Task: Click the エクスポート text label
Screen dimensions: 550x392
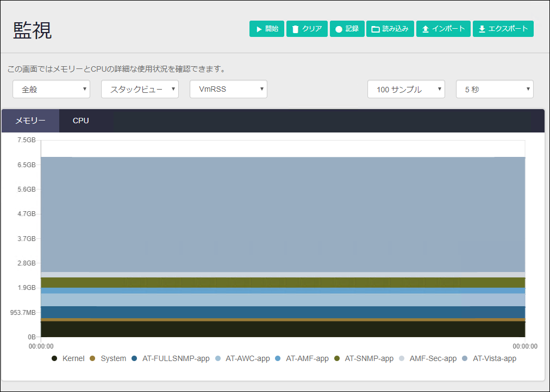Action: [x=508, y=29]
